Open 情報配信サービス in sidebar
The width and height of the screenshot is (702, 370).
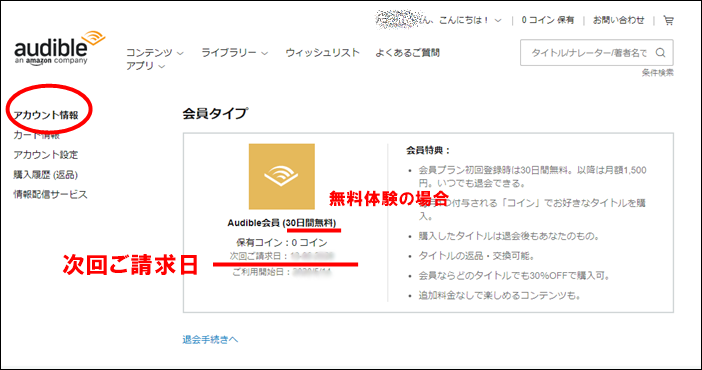tap(50, 194)
